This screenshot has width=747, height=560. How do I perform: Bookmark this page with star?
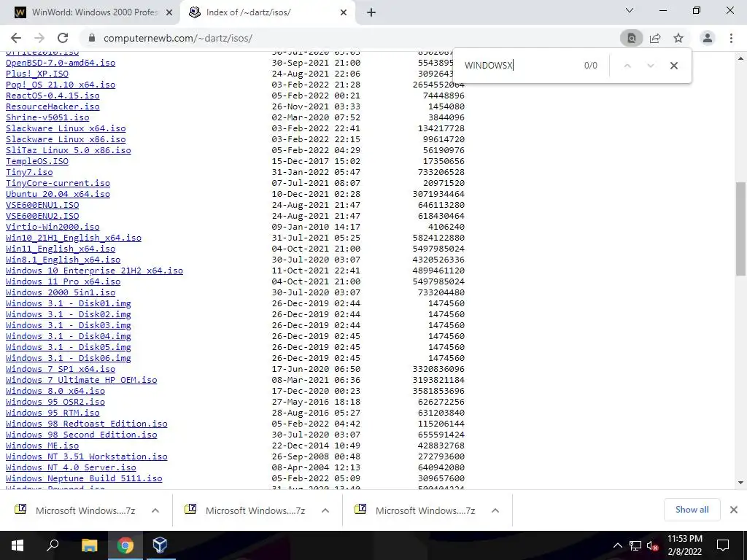tap(678, 38)
